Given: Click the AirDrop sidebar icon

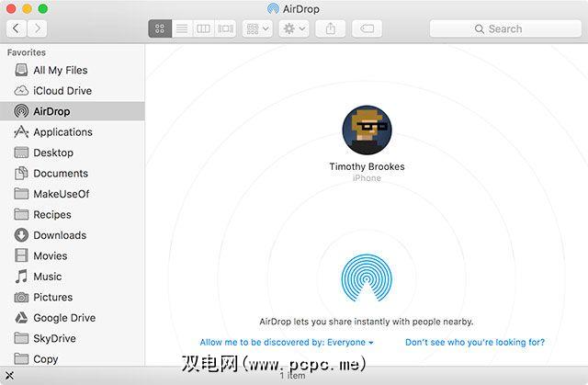Looking at the screenshot, I should click(x=21, y=111).
